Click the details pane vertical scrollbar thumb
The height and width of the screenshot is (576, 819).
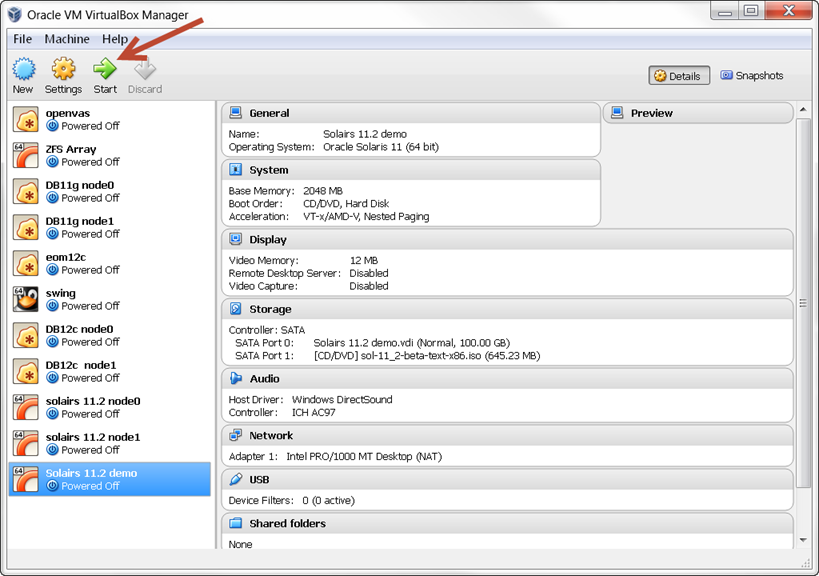pos(803,303)
